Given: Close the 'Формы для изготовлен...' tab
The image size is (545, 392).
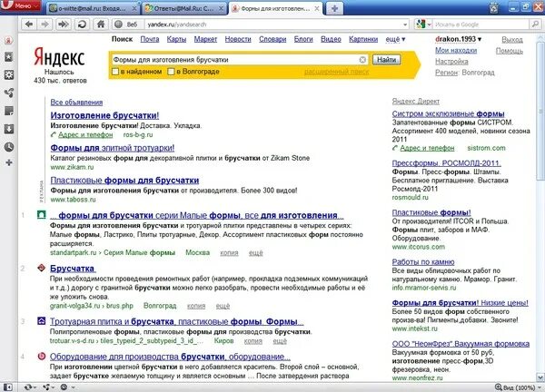Looking at the screenshot, I should coord(317,8).
